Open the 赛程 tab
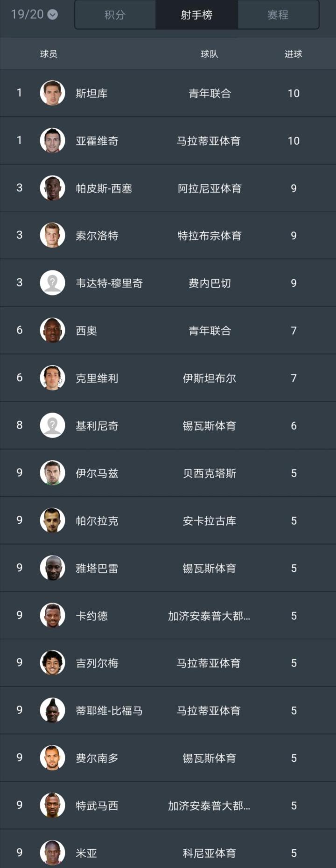The width and height of the screenshot is (336, 868). pos(278,15)
